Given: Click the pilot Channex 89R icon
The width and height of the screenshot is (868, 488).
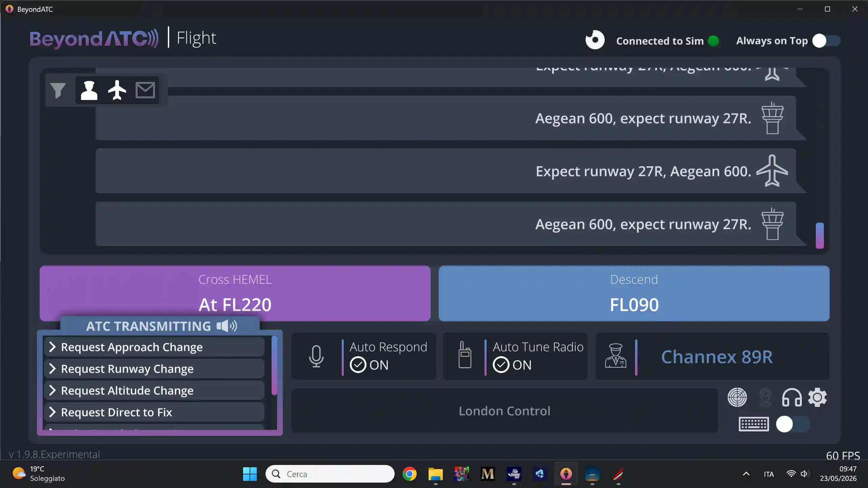Looking at the screenshot, I should click(615, 355).
